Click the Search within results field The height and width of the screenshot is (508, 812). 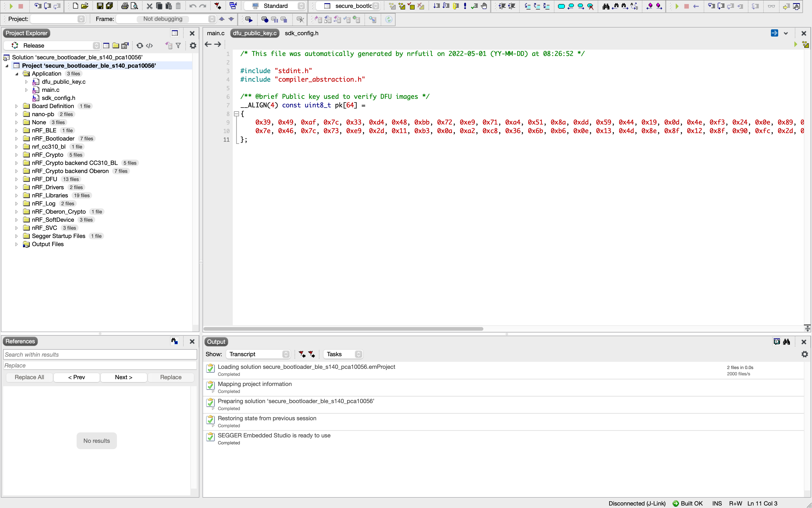pyautogui.click(x=100, y=354)
